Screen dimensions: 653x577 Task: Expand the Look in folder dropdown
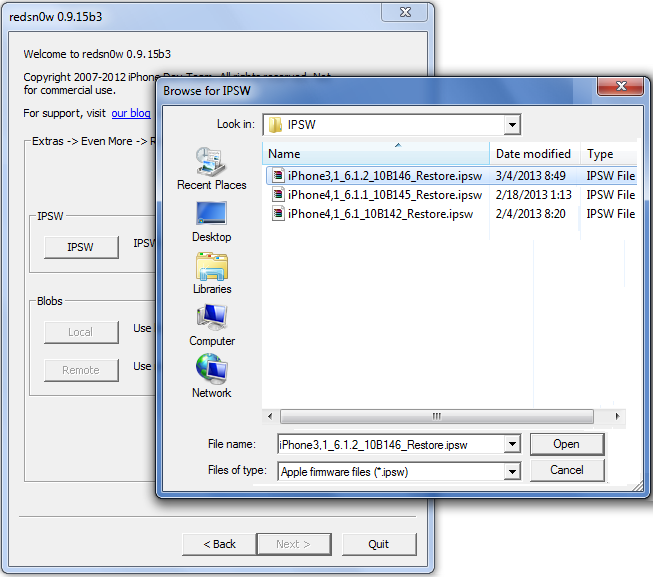[x=511, y=125]
